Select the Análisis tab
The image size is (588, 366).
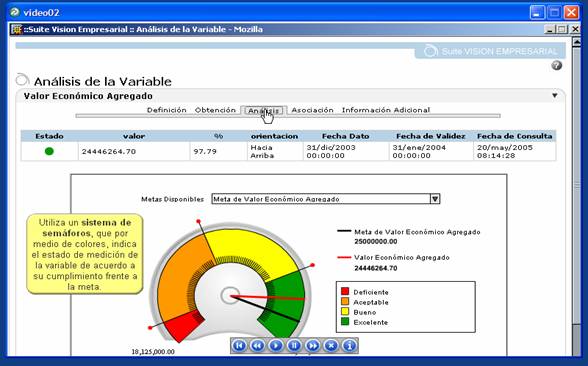pos(264,110)
